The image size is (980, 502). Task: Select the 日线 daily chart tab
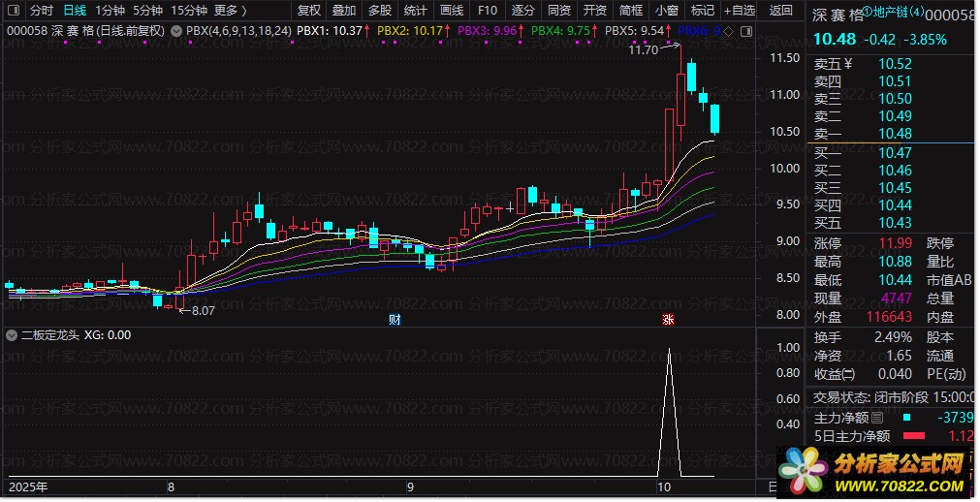[x=75, y=11]
